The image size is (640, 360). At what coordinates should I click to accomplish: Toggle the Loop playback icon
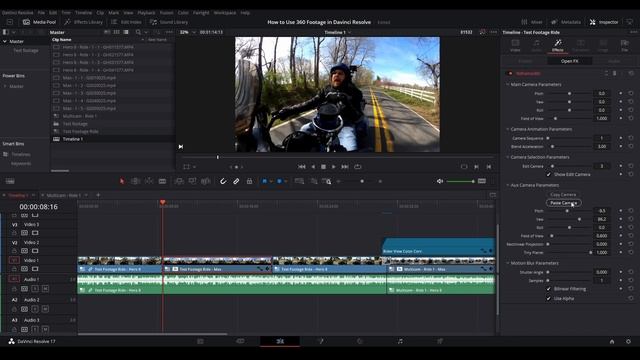click(358, 167)
